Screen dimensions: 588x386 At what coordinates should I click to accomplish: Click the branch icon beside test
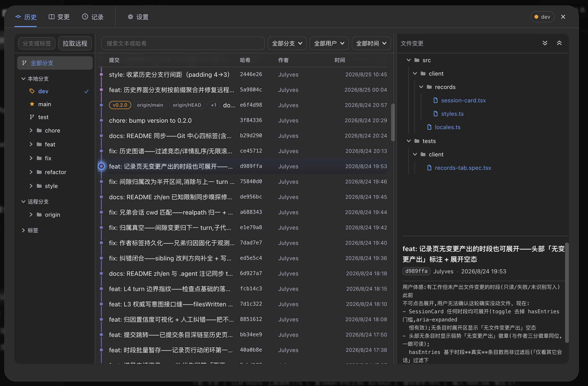(32, 117)
